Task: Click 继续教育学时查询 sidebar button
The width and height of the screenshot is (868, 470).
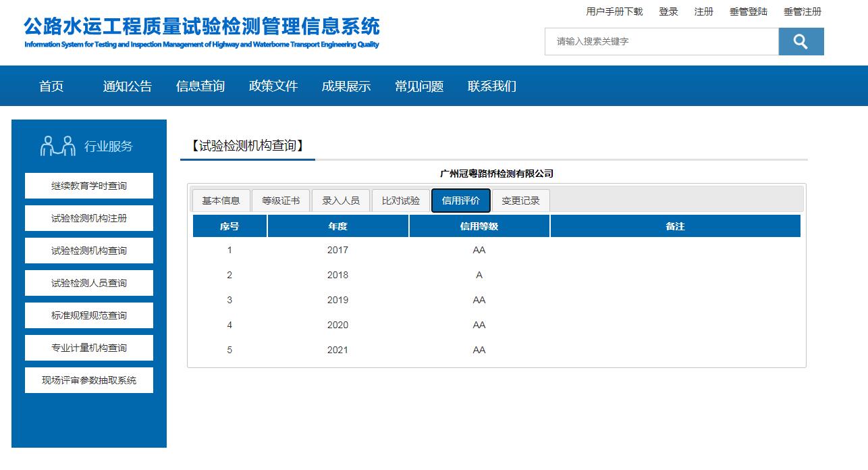Action: (x=89, y=186)
